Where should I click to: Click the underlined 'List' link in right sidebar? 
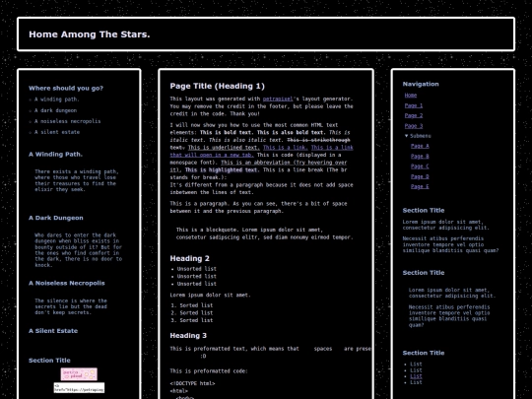[x=416, y=376]
